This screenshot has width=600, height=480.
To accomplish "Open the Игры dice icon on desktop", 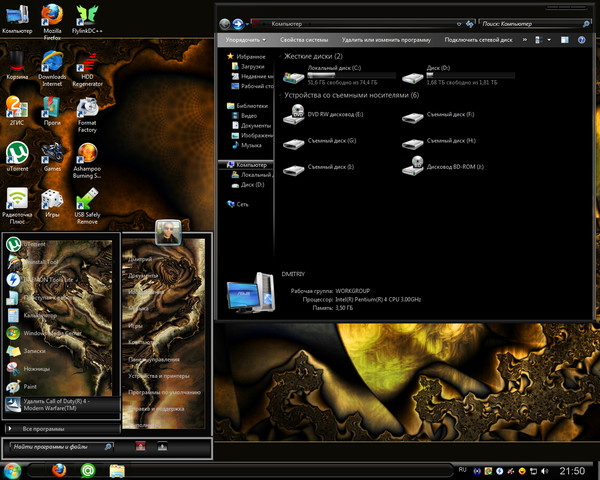I will pos(52,203).
